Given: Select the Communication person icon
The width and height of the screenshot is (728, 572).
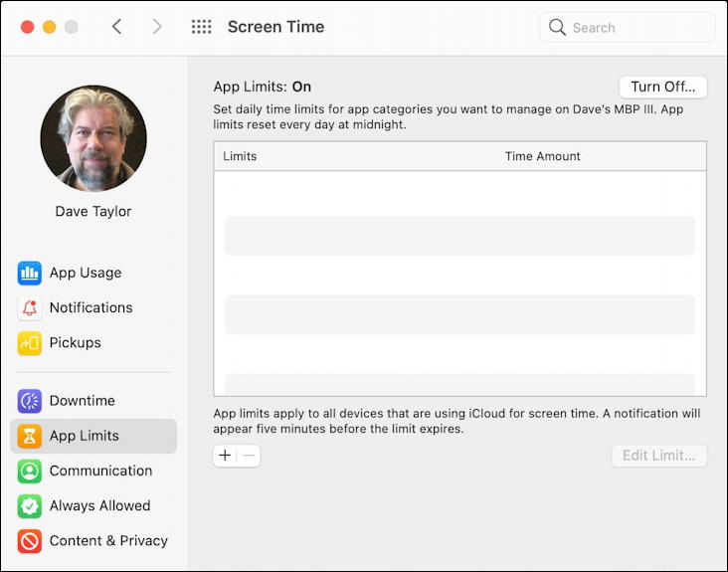Looking at the screenshot, I should click(29, 471).
